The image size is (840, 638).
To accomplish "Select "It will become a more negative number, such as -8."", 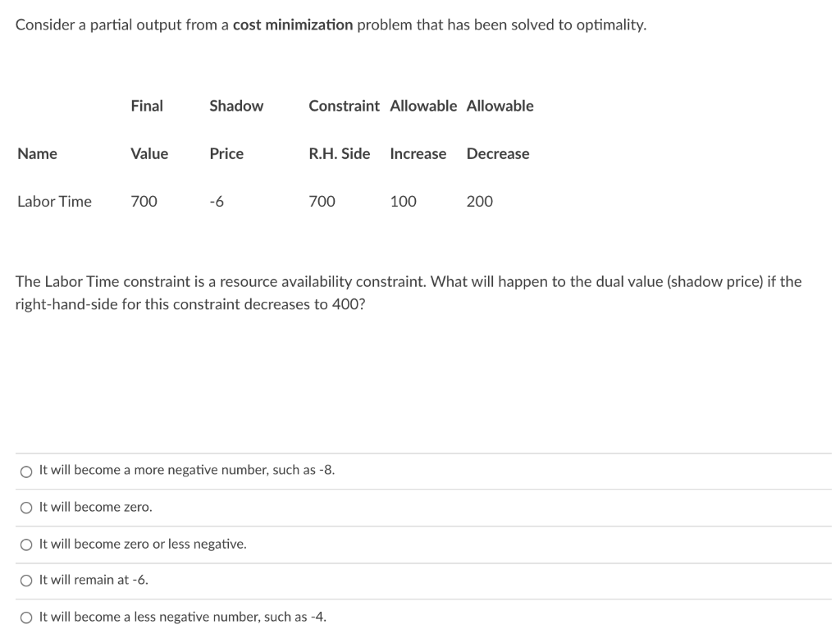I will [26, 471].
